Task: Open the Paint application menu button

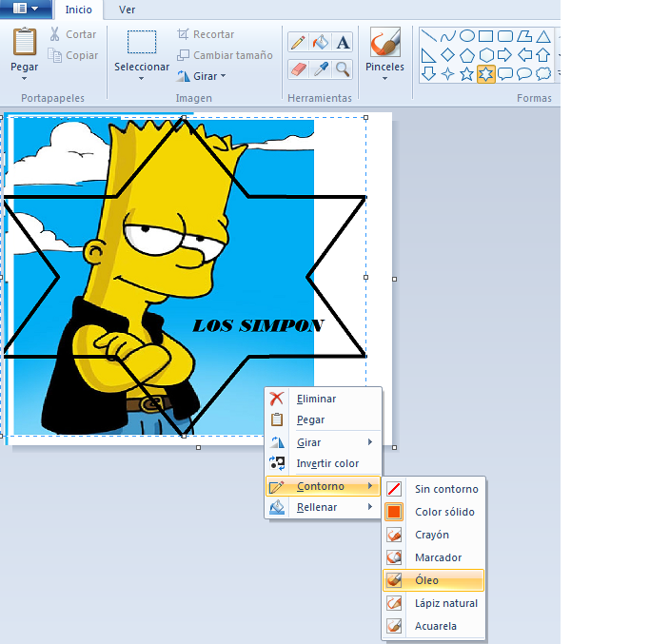Action: [x=26, y=9]
